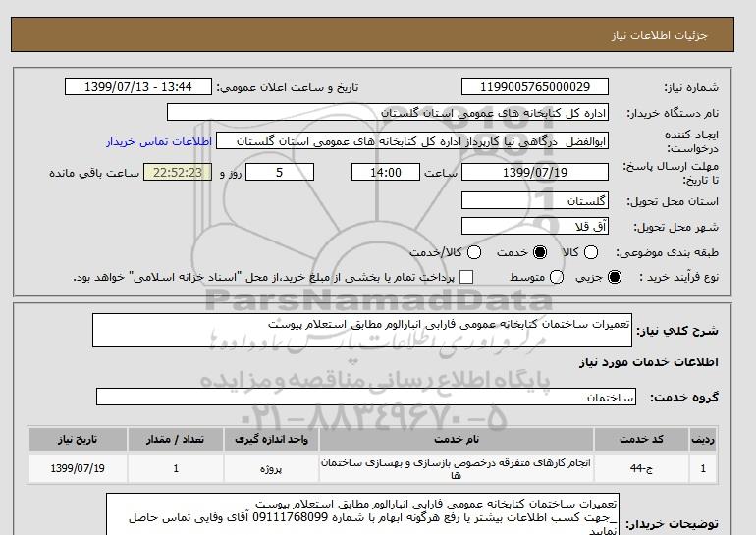Click the جزئیات اطلاعات نیاز page title
The width and height of the screenshot is (756, 535).
pos(659,35)
